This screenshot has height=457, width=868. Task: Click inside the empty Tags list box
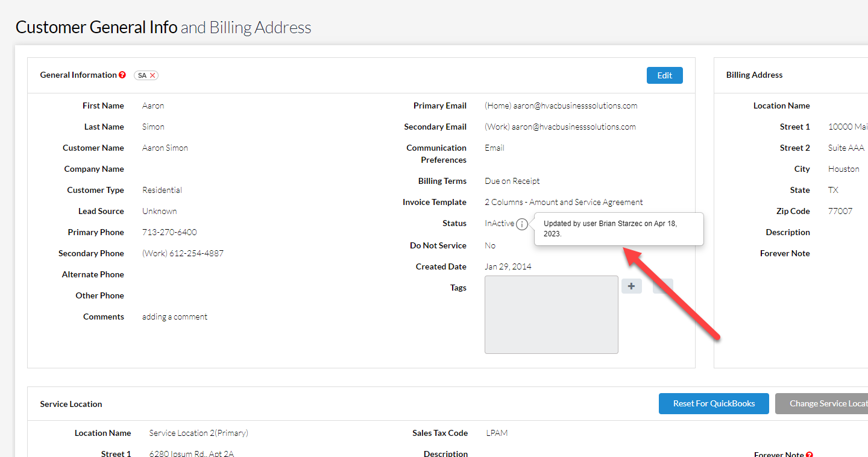point(551,315)
